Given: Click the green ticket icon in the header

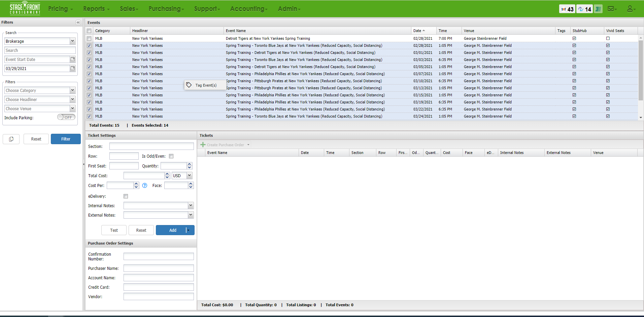Looking at the screenshot, I should coord(598,9).
